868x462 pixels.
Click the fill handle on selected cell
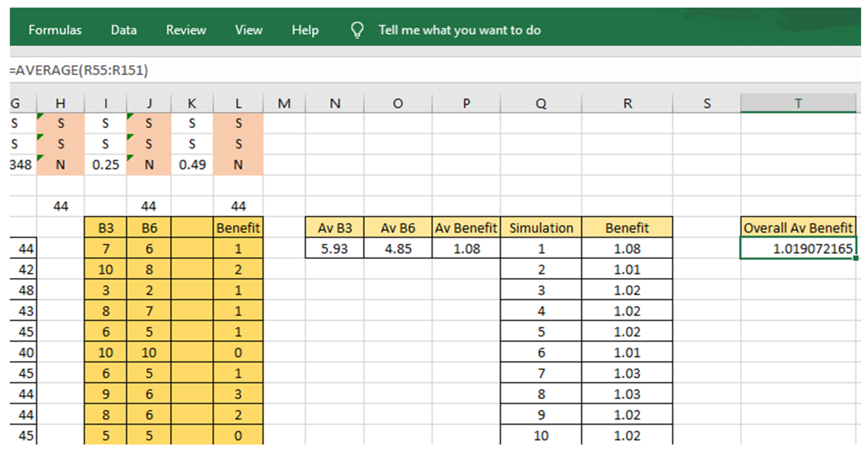[856, 258]
